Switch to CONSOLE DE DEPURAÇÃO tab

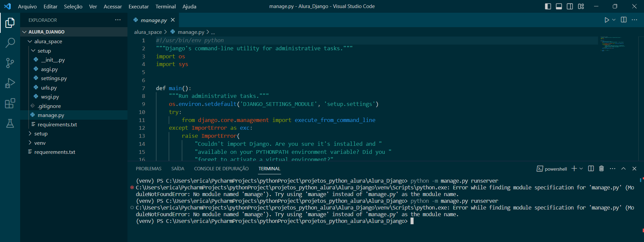[x=221, y=169]
